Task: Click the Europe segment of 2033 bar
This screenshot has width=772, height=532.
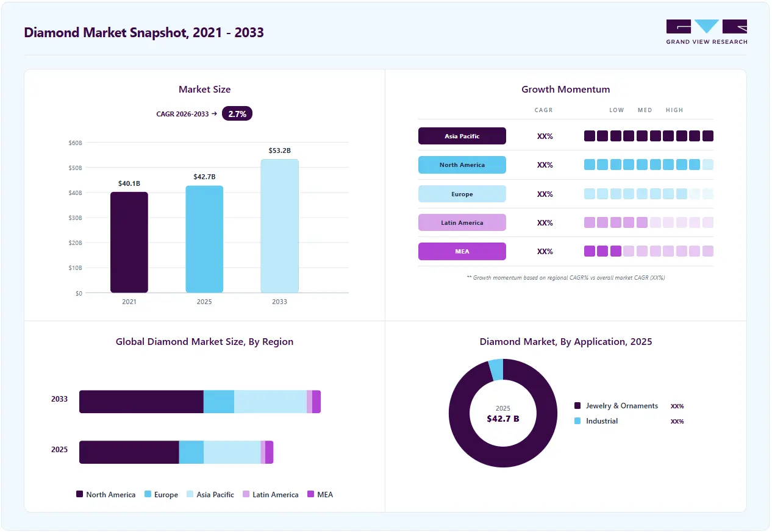Action: 219,402
